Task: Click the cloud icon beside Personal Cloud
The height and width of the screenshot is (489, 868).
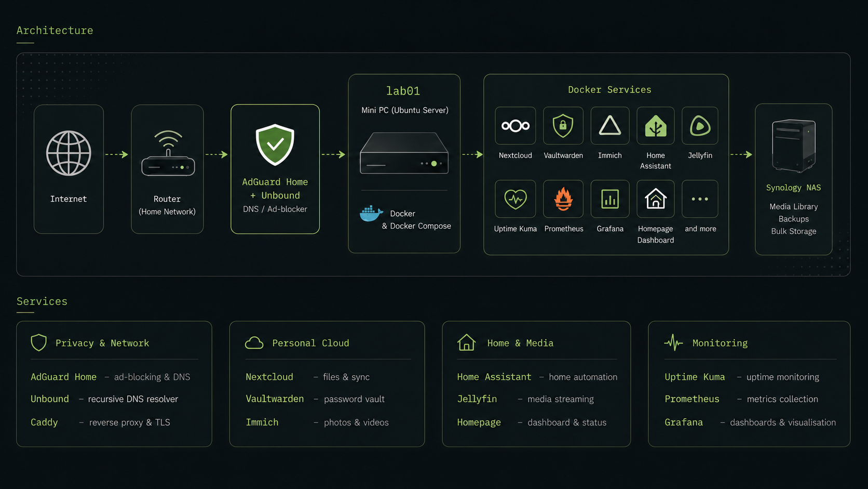Action: pos(254,343)
